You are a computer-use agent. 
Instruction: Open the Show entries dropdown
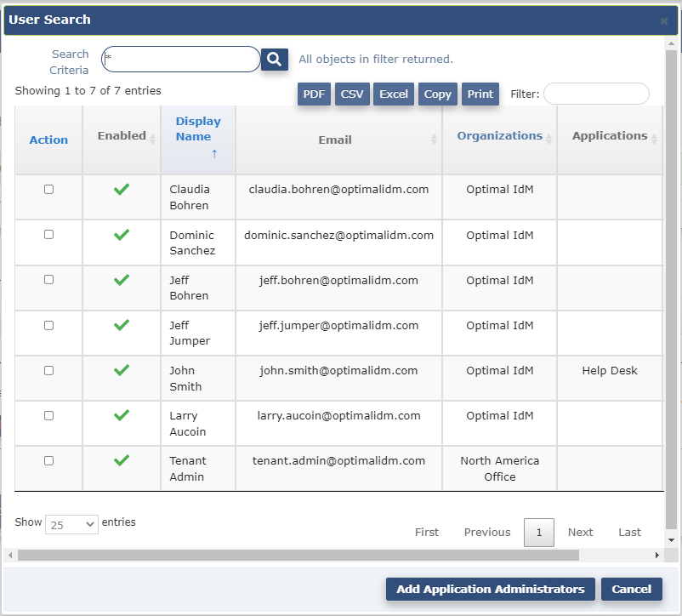tap(71, 525)
